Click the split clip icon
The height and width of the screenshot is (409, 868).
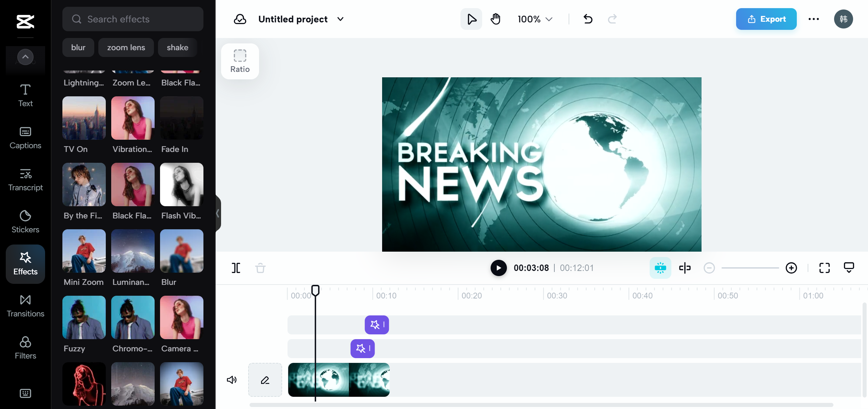[x=236, y=268]
